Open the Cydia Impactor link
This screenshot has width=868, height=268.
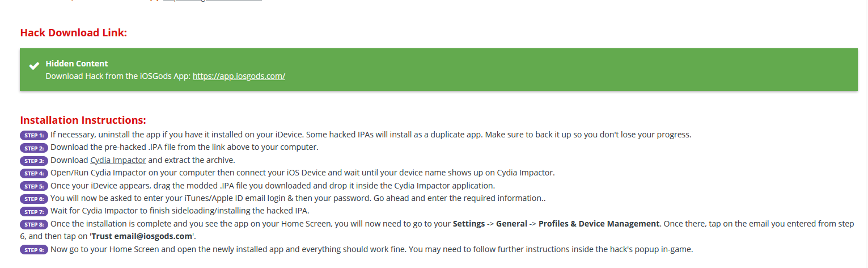(x=118, y=160)
